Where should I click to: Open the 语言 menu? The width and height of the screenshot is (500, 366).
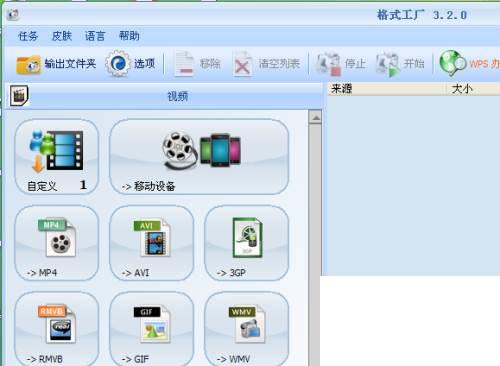(x=95, y=36)
